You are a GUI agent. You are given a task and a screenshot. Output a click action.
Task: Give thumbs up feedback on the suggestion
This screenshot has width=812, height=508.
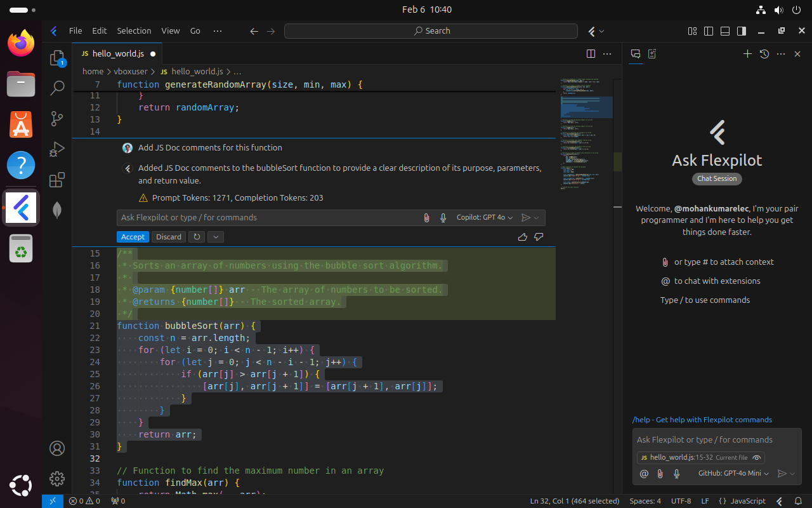pos(522,237)
